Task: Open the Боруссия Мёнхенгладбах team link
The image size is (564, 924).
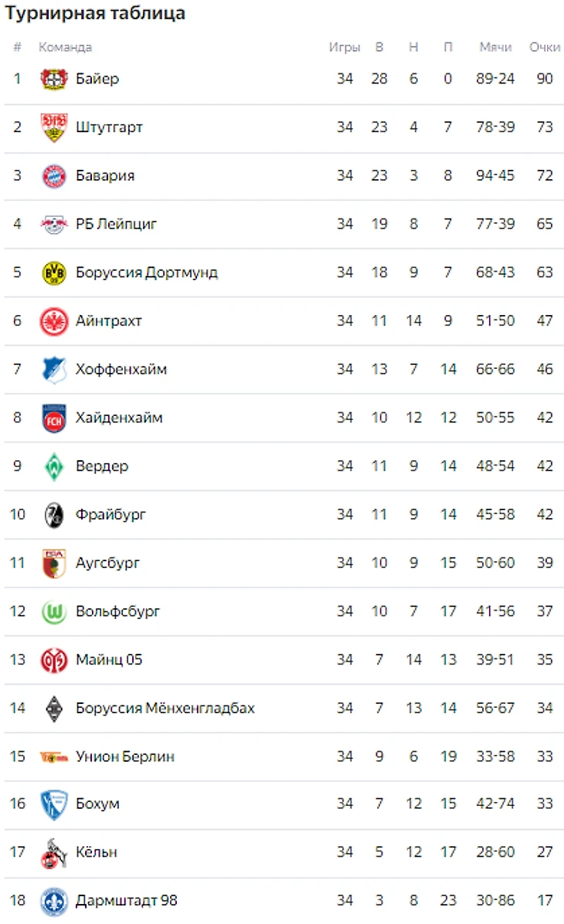Action: (x=165, y=709)
